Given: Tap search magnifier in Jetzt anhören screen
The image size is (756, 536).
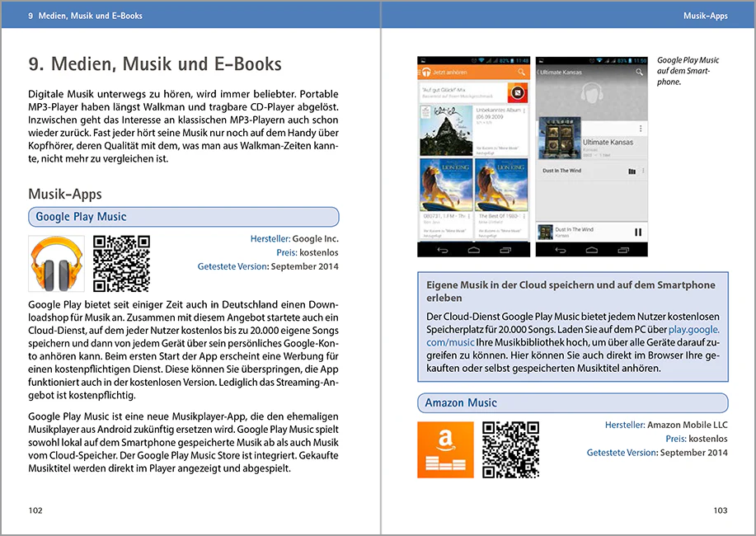Looking at the screenshot, I should (521, 73).
